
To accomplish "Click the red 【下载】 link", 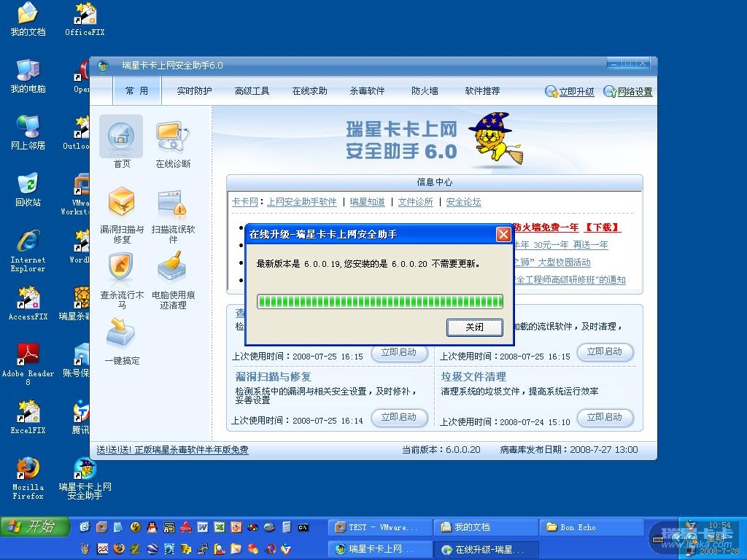I will [602, 227].
